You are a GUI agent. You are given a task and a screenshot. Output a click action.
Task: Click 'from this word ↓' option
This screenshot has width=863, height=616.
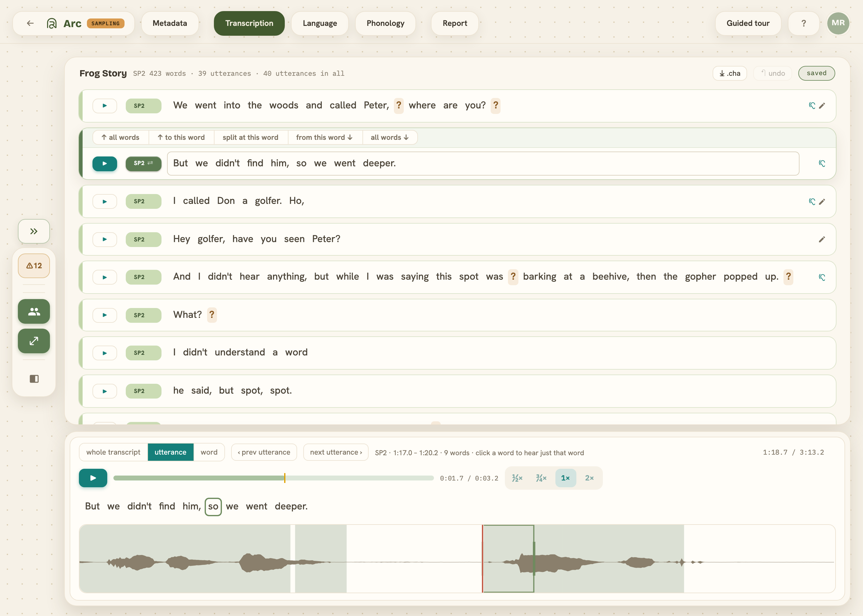pyautogui.click(x=325, y=137)
